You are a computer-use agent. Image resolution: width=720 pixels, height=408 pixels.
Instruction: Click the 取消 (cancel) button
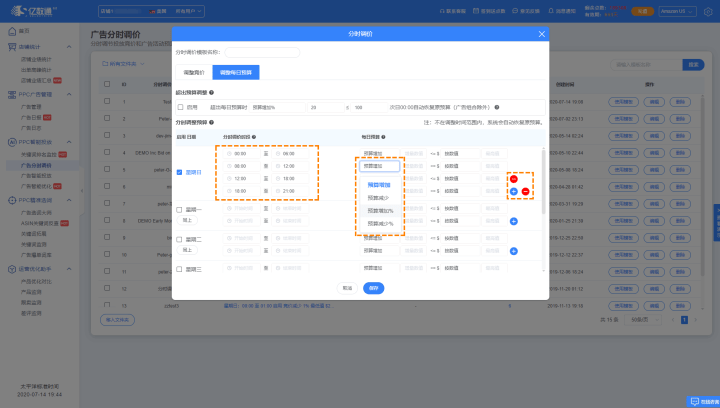[347, 288]
